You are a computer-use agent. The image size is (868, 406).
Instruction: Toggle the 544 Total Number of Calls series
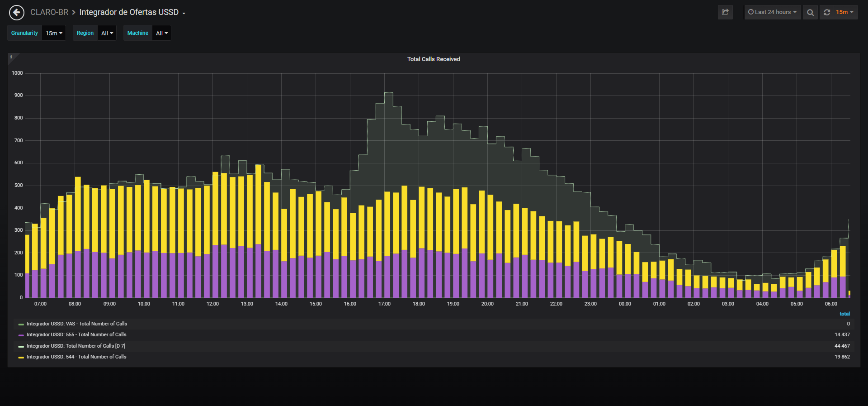click(76, 357)
